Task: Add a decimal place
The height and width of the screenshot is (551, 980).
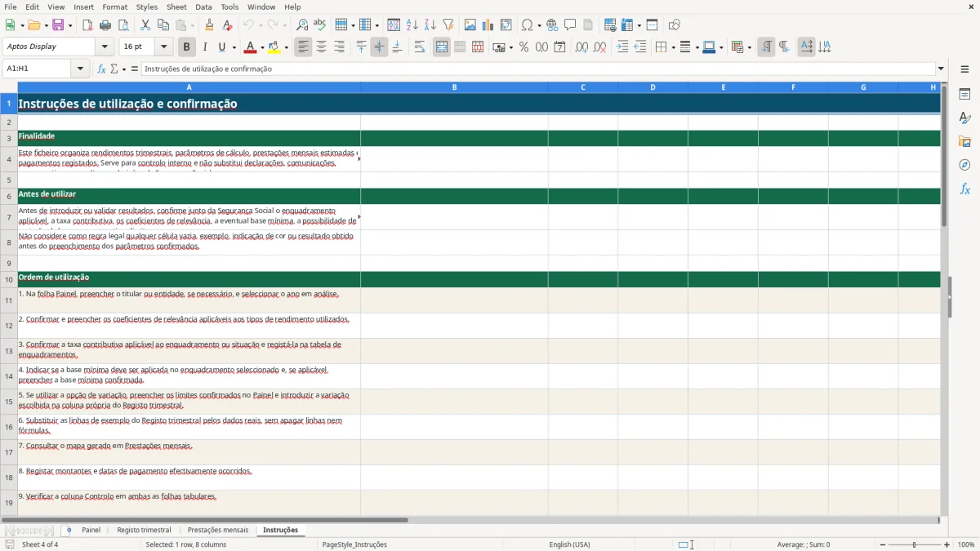Action: 581,47
